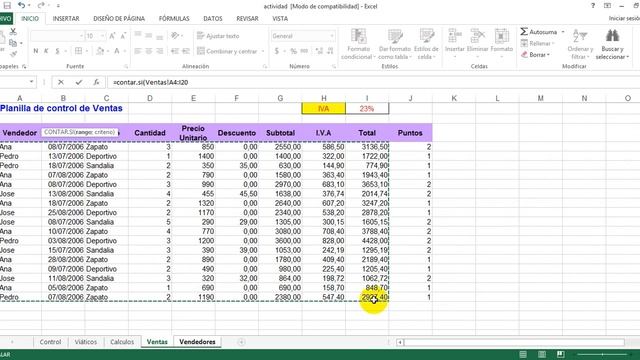Switch to the Calculos sheet tab
This screenshot has width=640, height=360.
coord(122,342)
